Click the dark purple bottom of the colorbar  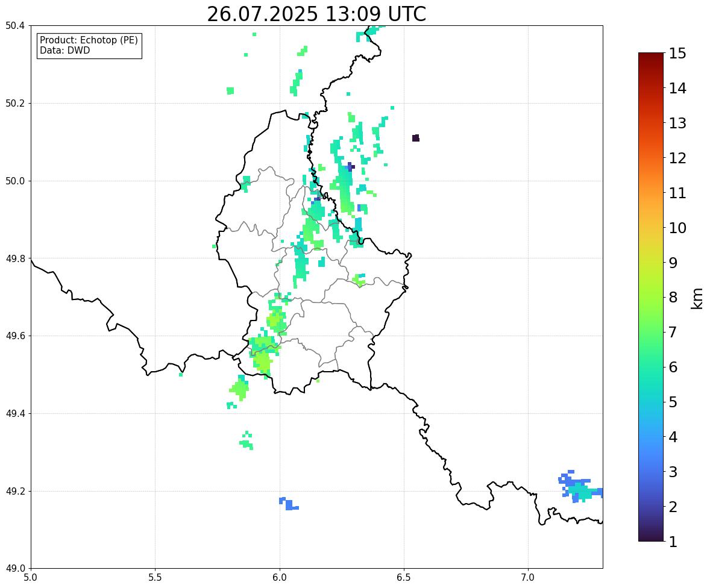651,537
